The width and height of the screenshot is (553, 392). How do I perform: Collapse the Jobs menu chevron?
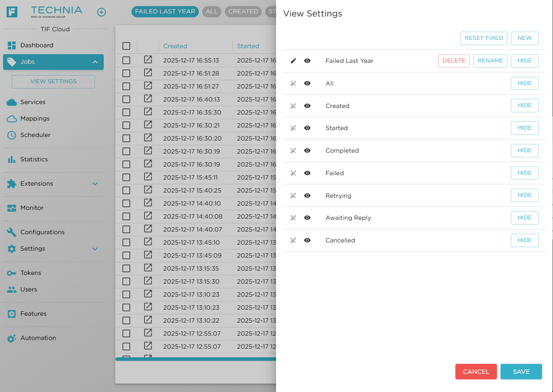pyautogui.click(x=95, y=62)
